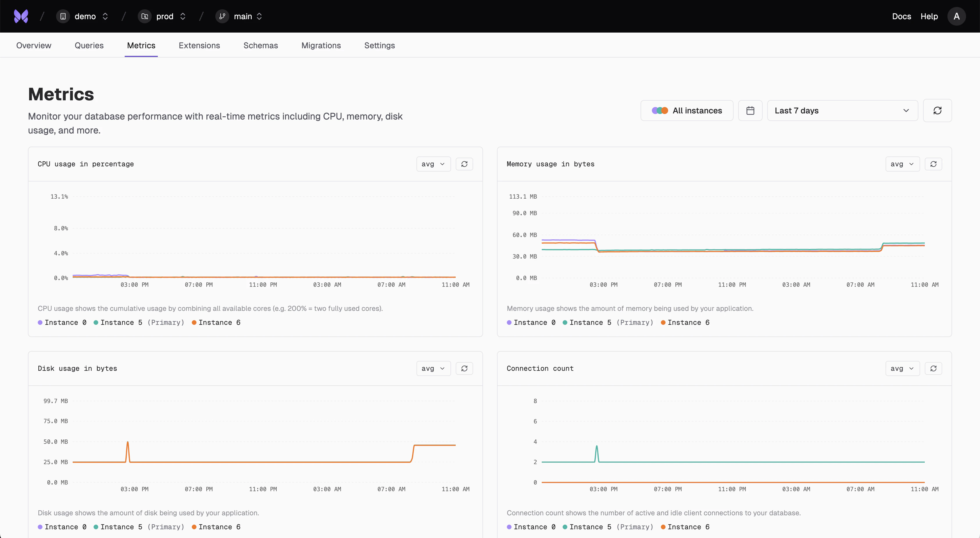The image size is (980, 538).
Task: Refresh the Memory usage chart
Action: click(933, 164)
